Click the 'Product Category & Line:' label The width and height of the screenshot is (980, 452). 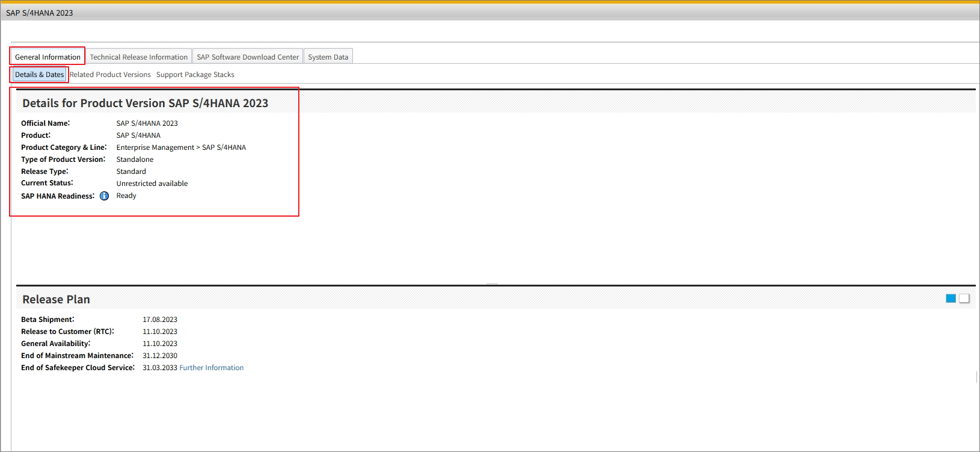(x=64, y=147)
